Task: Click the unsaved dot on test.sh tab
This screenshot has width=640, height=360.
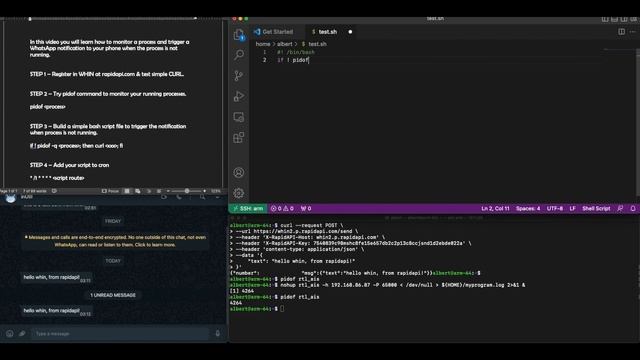Action: click(x=350, y=32)
